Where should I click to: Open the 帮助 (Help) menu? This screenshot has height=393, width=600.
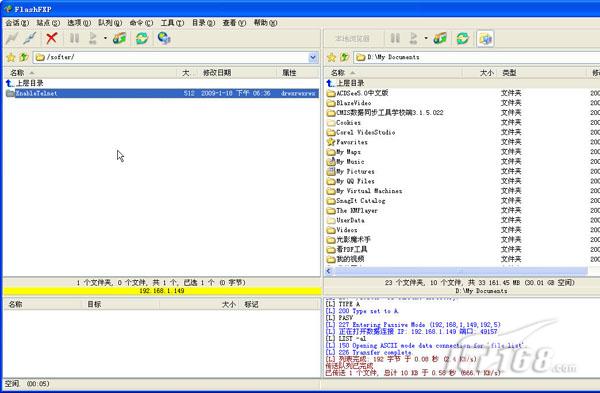click(x=265, y=23)
